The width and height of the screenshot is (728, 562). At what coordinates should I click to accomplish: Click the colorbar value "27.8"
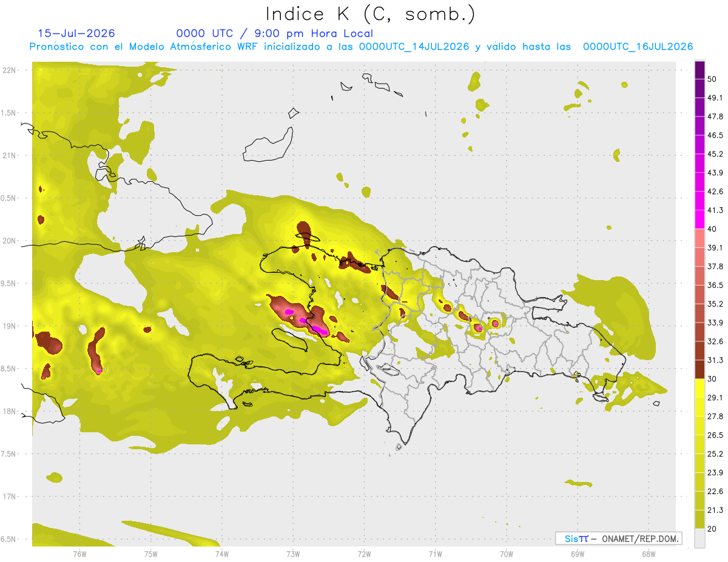[715, 416]
